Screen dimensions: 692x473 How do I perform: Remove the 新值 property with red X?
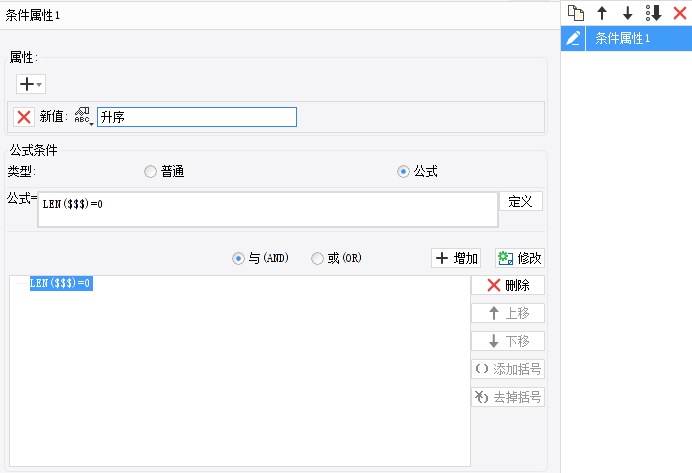point(24,117)
